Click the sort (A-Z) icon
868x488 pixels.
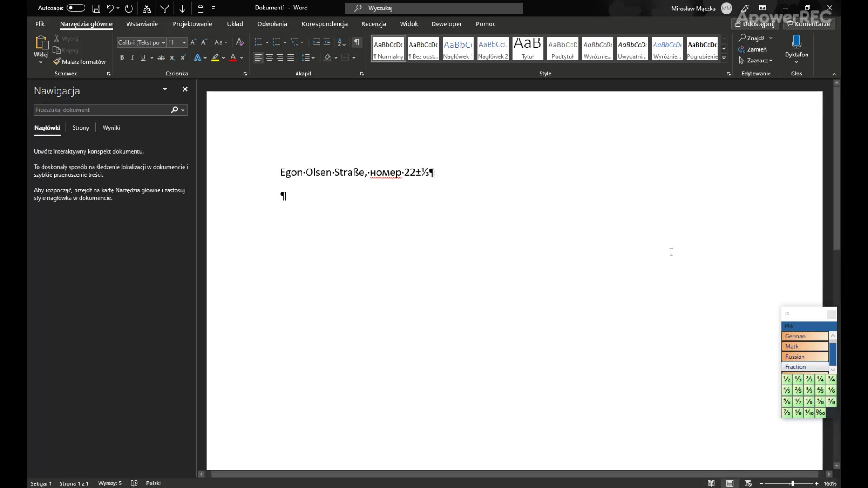(x=342, y=42)
